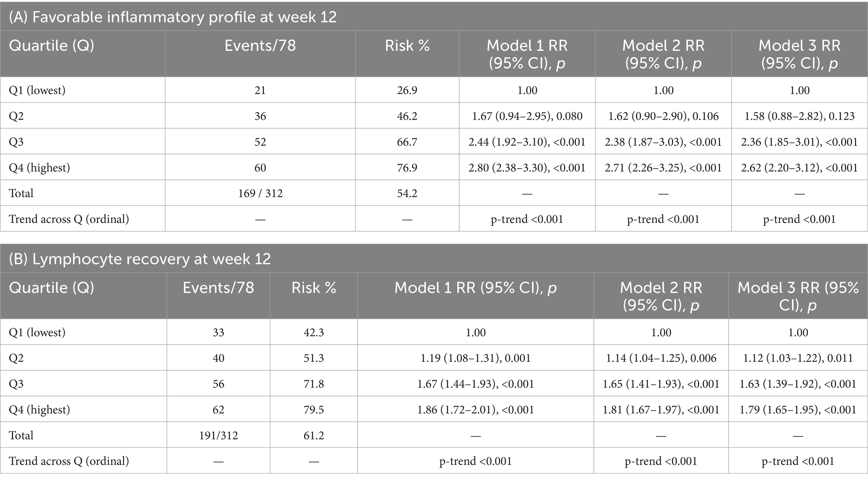868x481 pixels.
Task: Select the cell 1.67 (0.94–2.95), 0.080
Action: click(527, 116)
